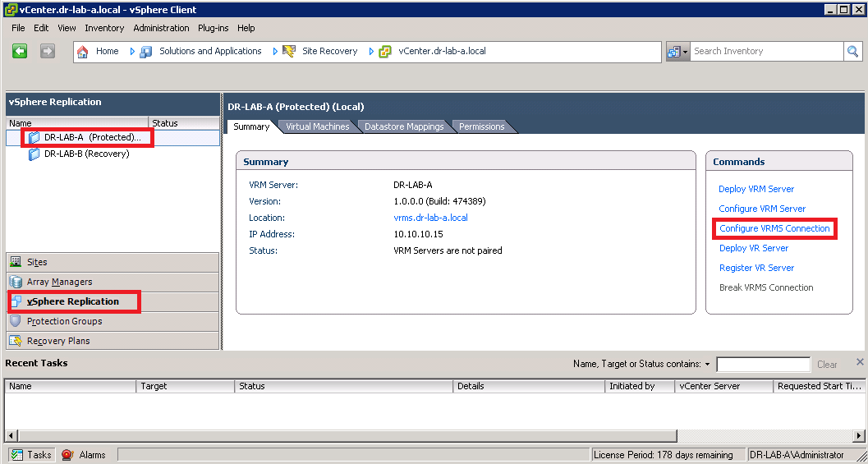Click the search magnifier icon
The width and height of the screenshot is (868, 464).
853,52
